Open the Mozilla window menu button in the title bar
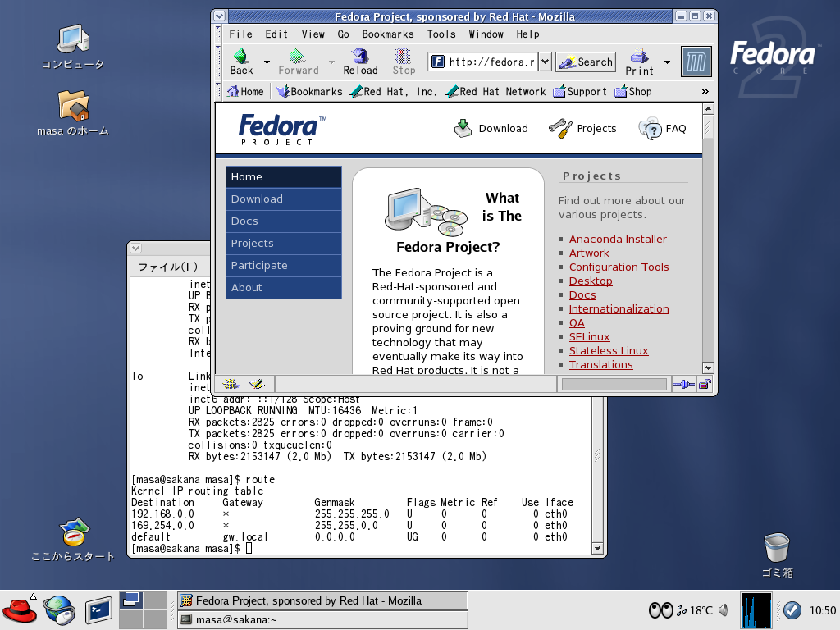Viewport: 840px width, 630px height. coord(219,16)
